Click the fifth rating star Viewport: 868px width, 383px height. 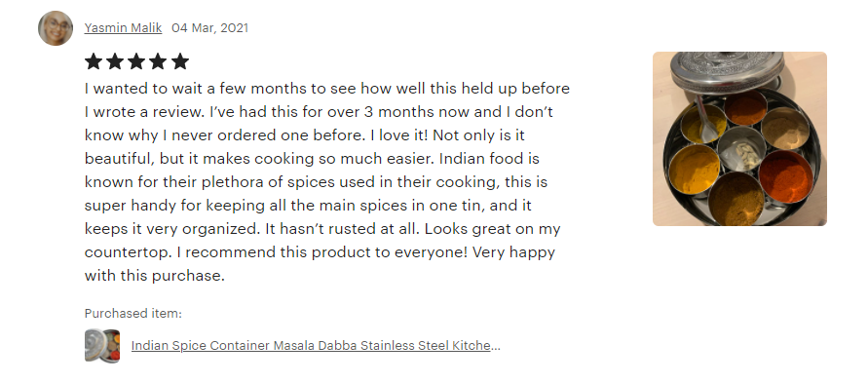point(180,61)
